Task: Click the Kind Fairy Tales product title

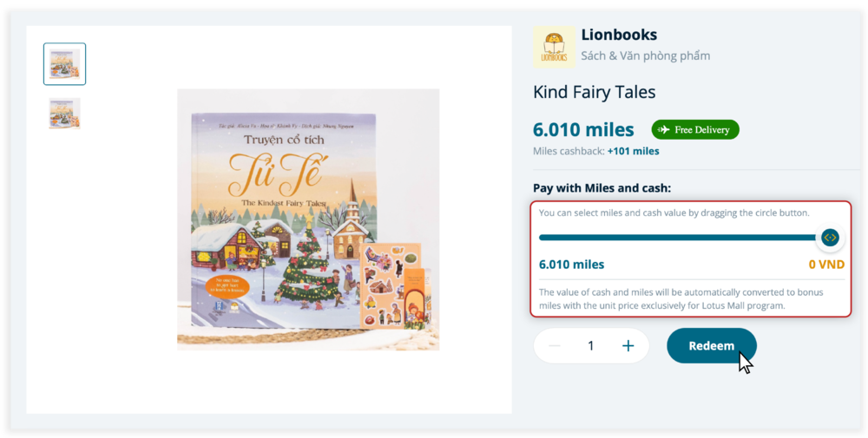Action: pyautogui.click(x=594, y=92)
